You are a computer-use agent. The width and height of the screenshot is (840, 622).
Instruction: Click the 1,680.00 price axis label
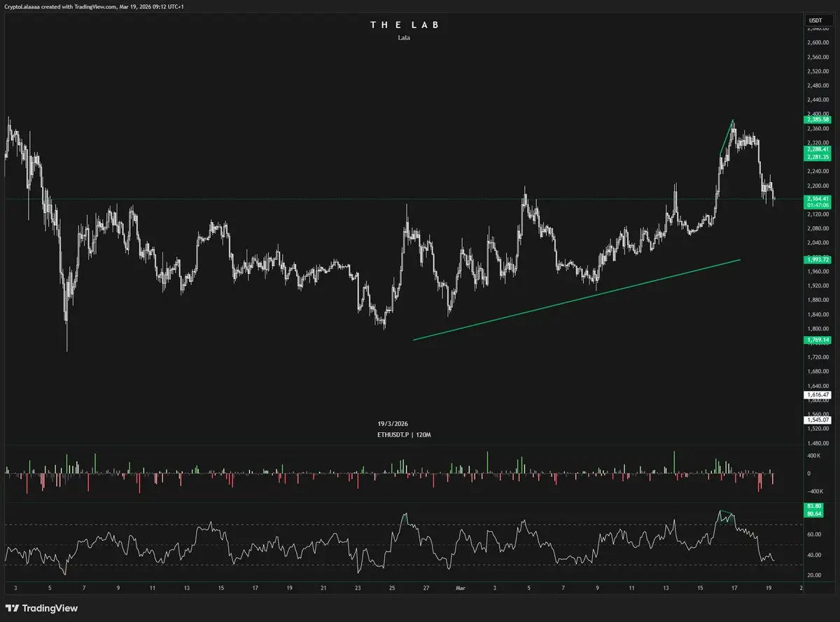[x=819, y=372]
